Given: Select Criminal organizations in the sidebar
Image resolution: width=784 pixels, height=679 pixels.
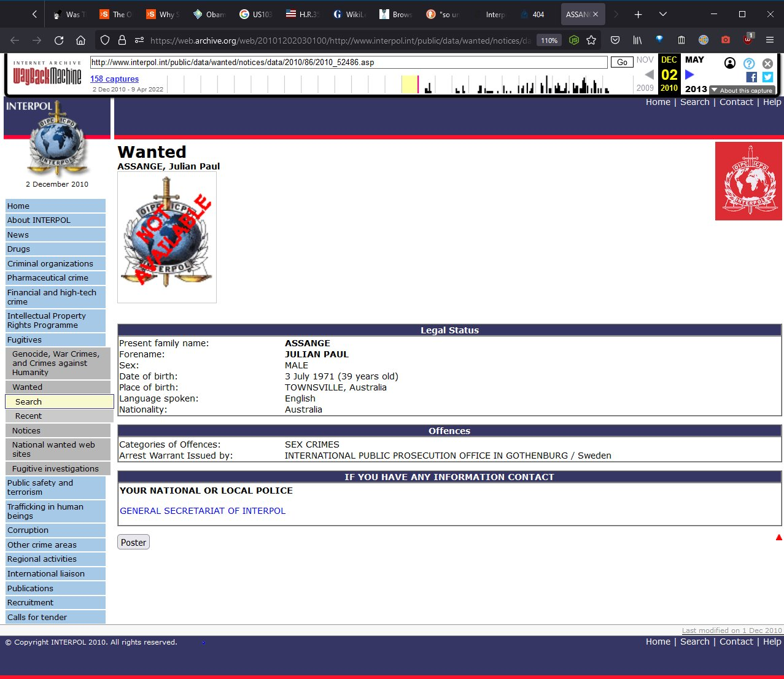Looking at the screenshot, I should (55, 264).
